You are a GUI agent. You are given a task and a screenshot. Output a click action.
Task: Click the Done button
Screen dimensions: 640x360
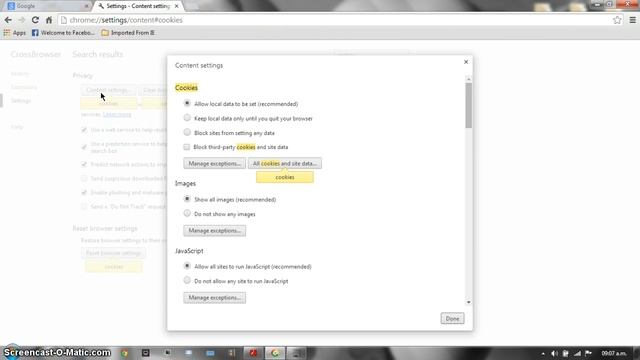pyautogui.click(x=452, y=318)
